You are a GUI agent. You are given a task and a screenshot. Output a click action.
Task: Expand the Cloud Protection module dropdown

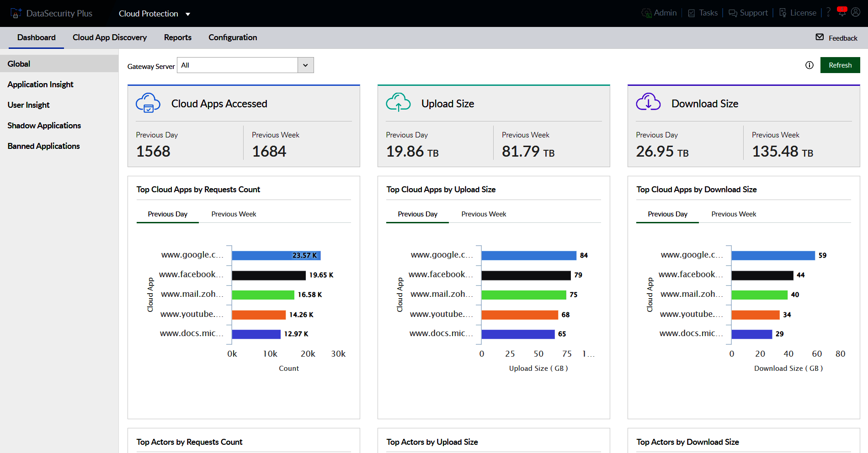(188, 14)
